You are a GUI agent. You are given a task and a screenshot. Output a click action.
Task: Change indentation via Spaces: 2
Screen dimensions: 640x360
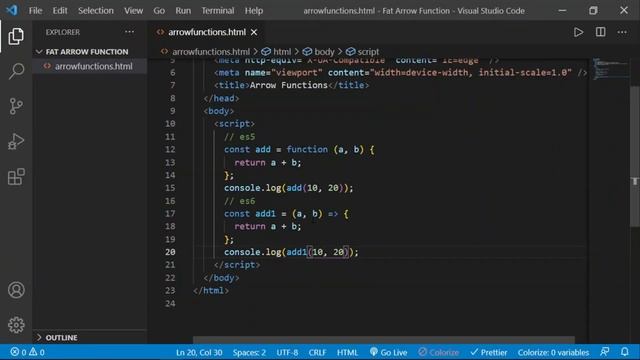point(249,352)
